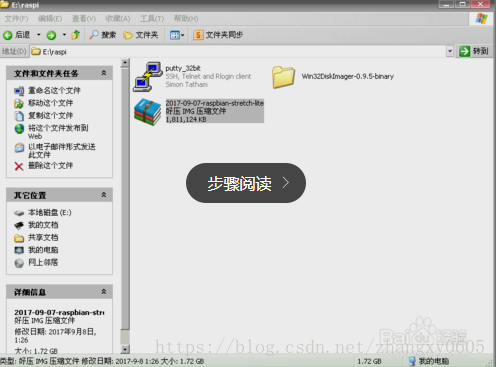Open the 帮助(H) menu
The image size is (496, 367).
(186, 19)
